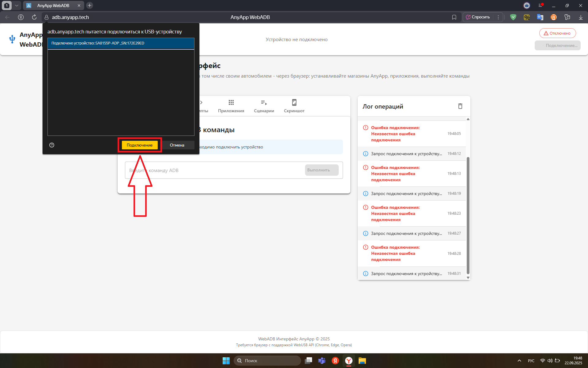
Task: Cancel the USB dialog with Отмена
Action: point(177,145)
